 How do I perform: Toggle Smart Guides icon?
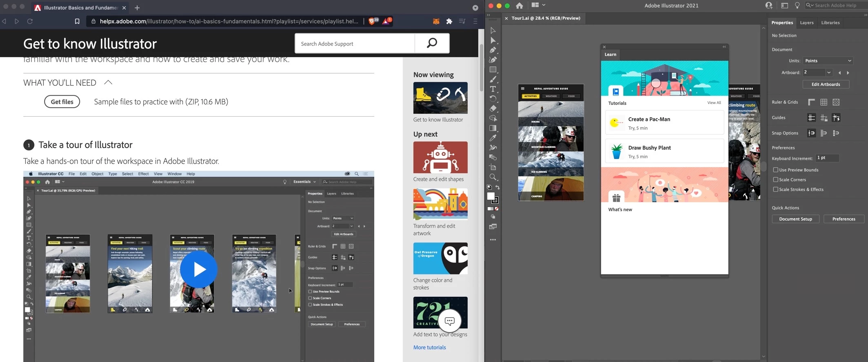click(x=836, y=118)
